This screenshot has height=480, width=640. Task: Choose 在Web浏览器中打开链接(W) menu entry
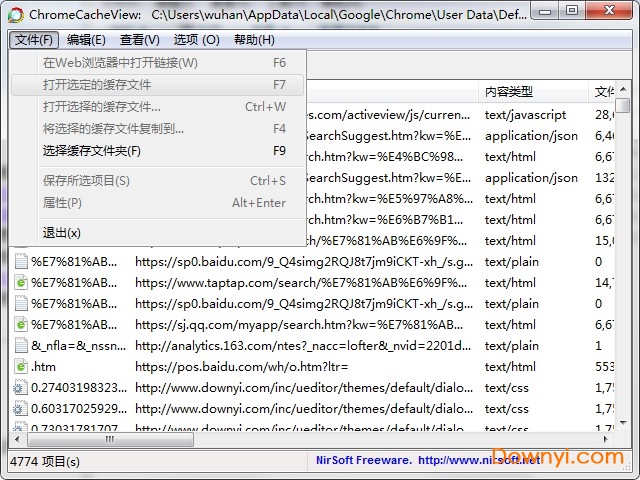[x=158, y=63]
